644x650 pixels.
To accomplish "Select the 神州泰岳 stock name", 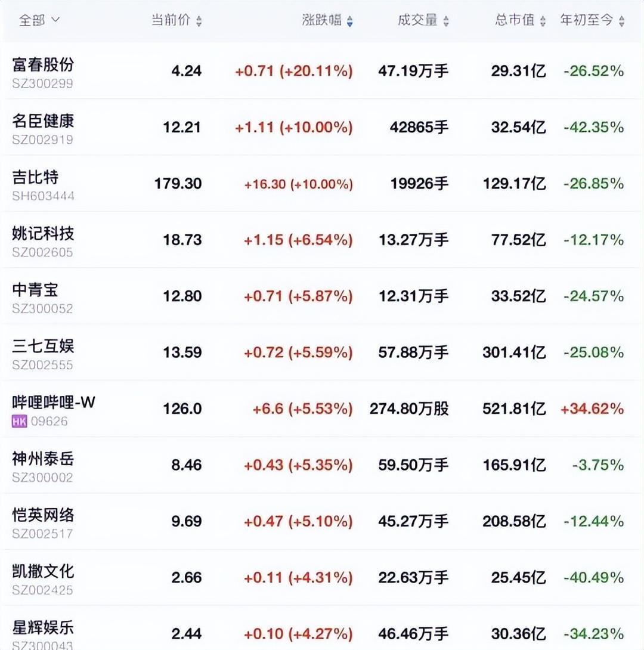I will (43, 459).
